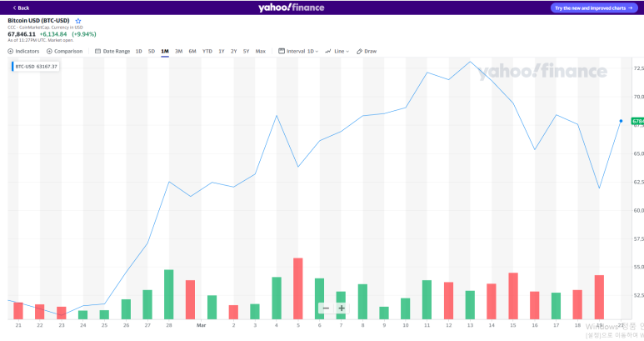Image resolution: width=644 pixels, height=341 pixels.
Task: Select the 6M range
Action: coord(192,52)
